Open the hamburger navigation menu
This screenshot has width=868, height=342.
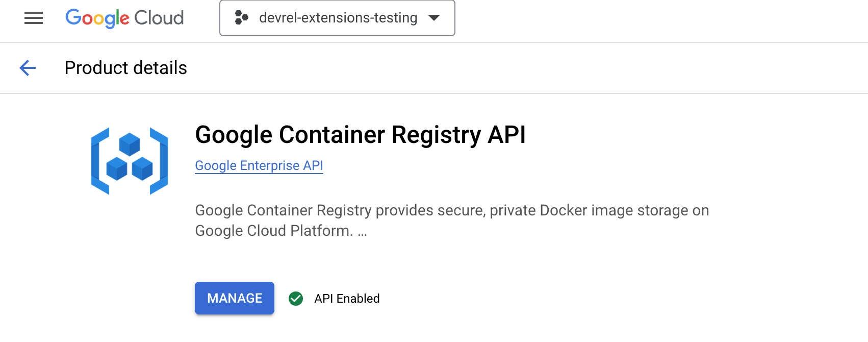click(34, 18)
